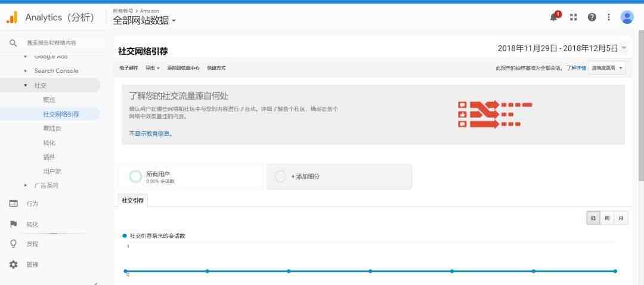Click 添加到信息中心 button
The image size is (644, 285).
pos(183,68)
